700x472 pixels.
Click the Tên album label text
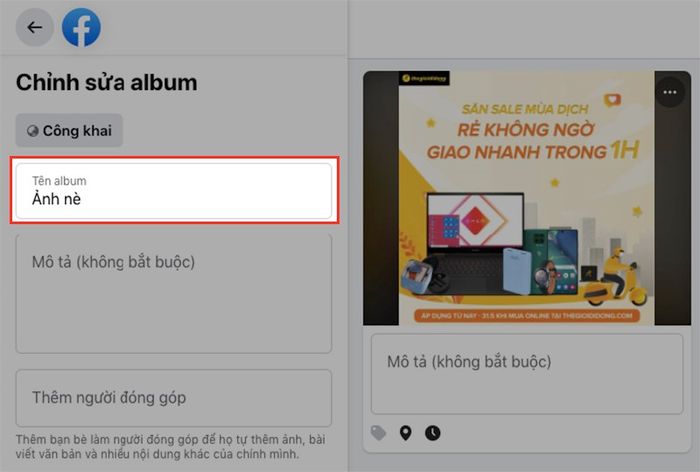click(x=59, y=181)
